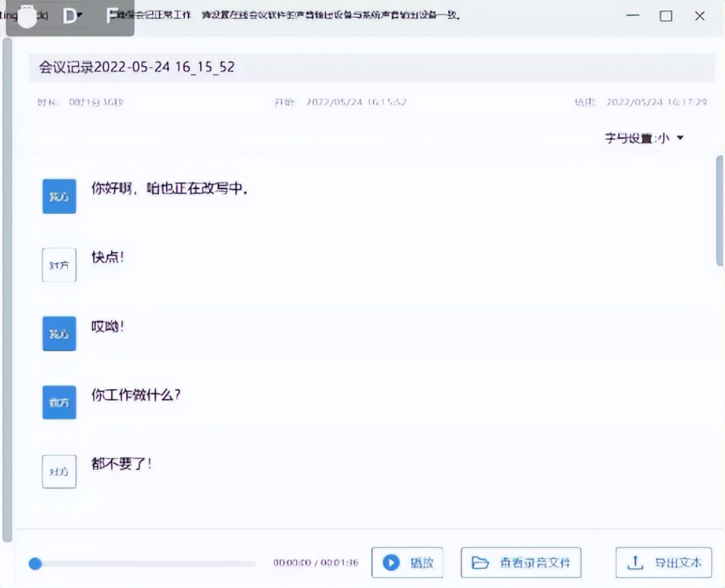Viewport: 725px width, 588px height.
Task: Select the message text 哎呦!
Action: 108,326
